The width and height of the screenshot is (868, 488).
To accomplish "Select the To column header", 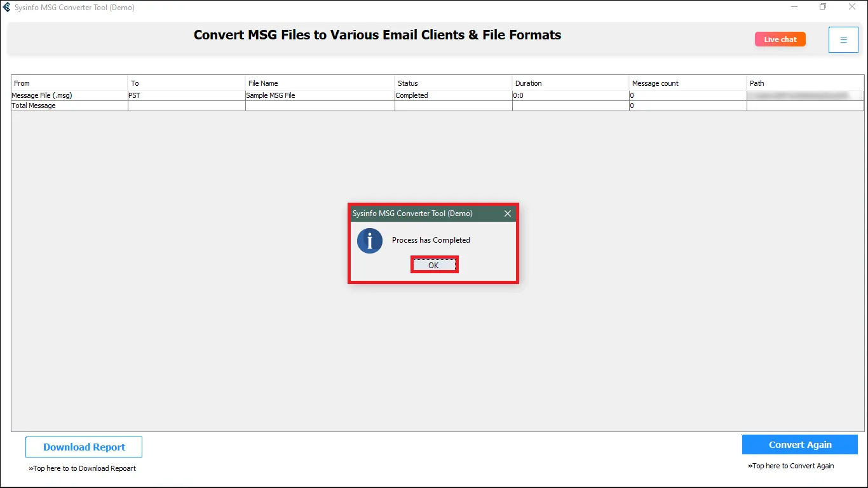I will pyautogui.click(x=187, y=83).
